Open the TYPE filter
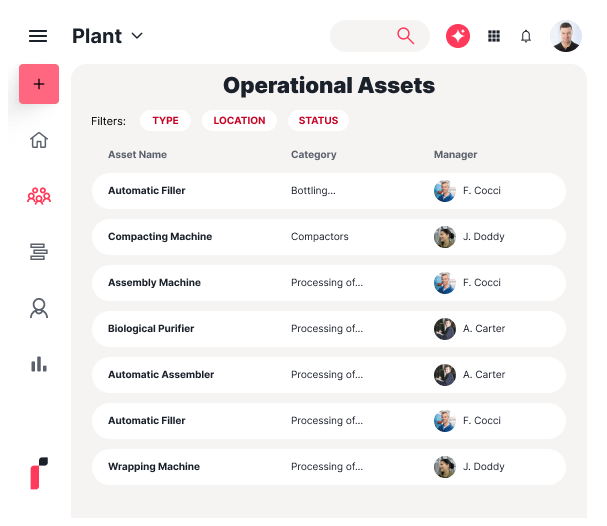 [165, 121]
